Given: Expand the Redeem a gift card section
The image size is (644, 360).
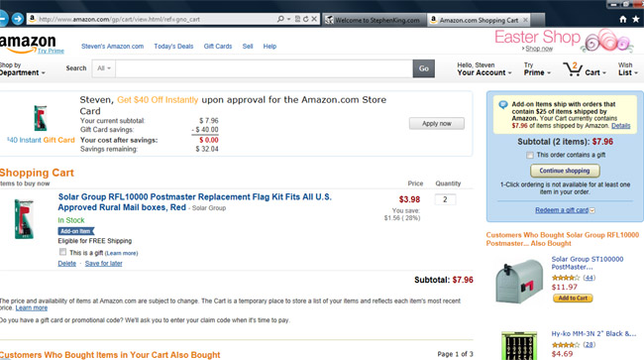Looking at the screenshot, I should click(x=565, y=210).
